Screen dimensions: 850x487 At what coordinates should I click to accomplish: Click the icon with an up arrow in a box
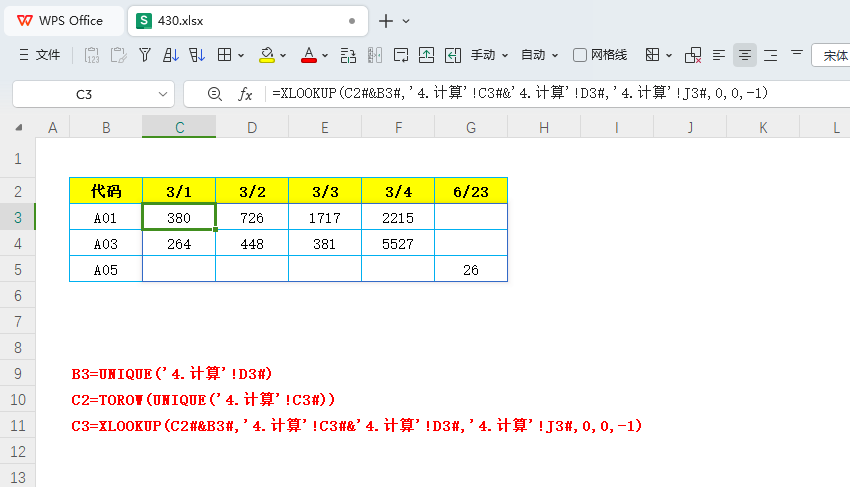coord(427,55)
